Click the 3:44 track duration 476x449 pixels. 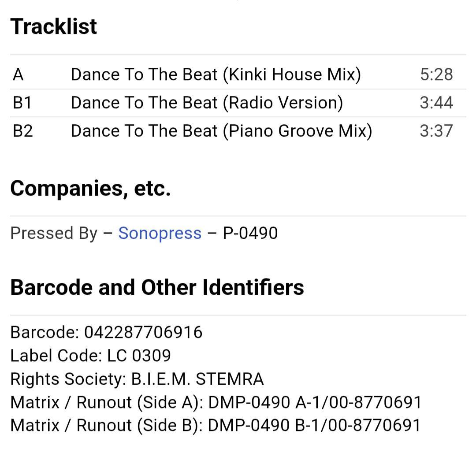(x=436, y=103)
